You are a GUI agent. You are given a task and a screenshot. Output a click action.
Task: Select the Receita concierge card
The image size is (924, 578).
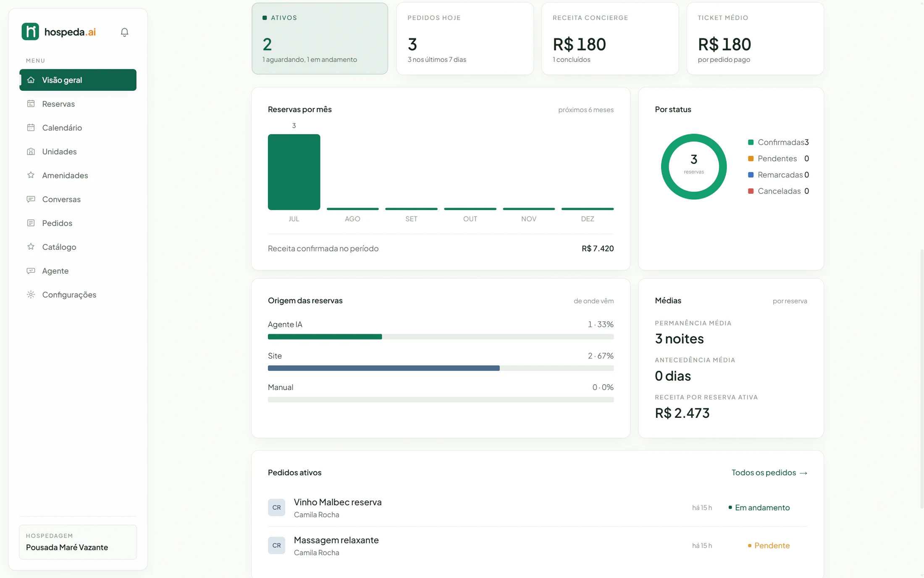coord(610,39)
